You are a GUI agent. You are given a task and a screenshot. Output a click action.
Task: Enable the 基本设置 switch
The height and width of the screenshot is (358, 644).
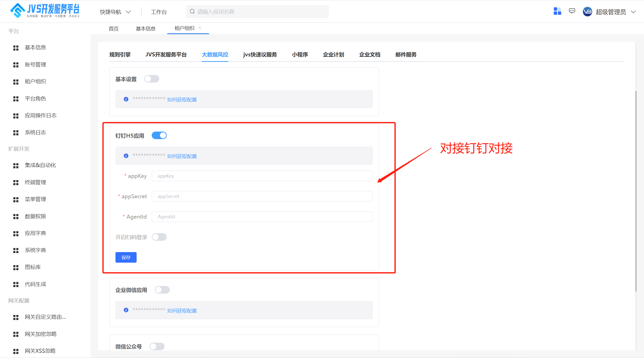click(152, 79)
